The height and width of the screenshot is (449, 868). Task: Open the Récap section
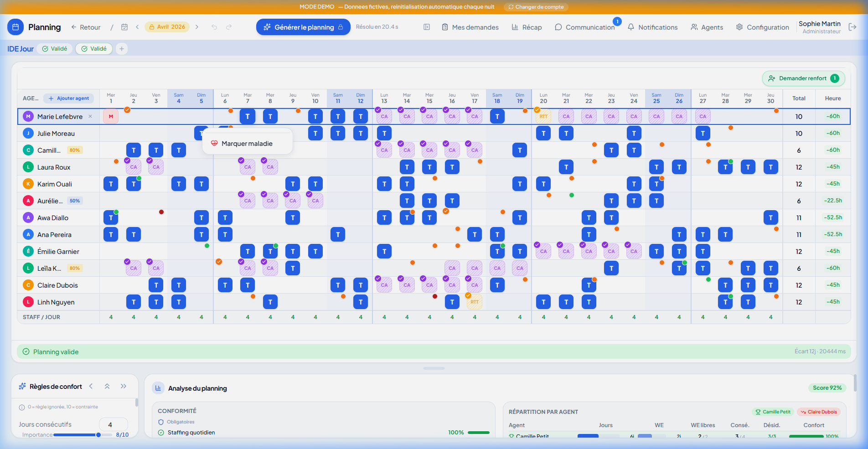click(527, 27)
